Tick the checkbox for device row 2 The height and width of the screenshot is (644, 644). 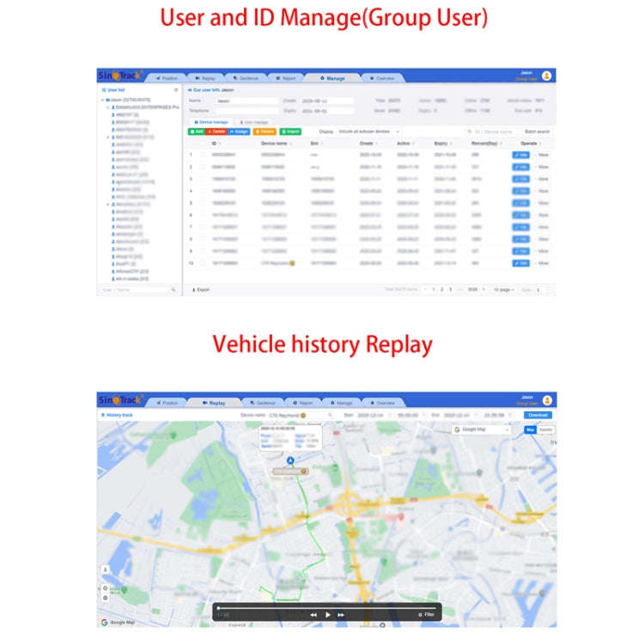[203, 167]
